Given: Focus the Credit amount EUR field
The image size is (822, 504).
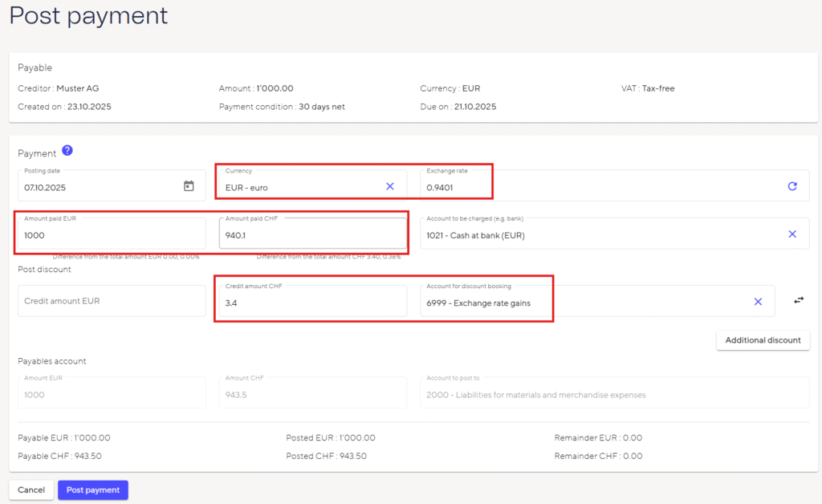Looking at the screenshot, I should (111, 301).
